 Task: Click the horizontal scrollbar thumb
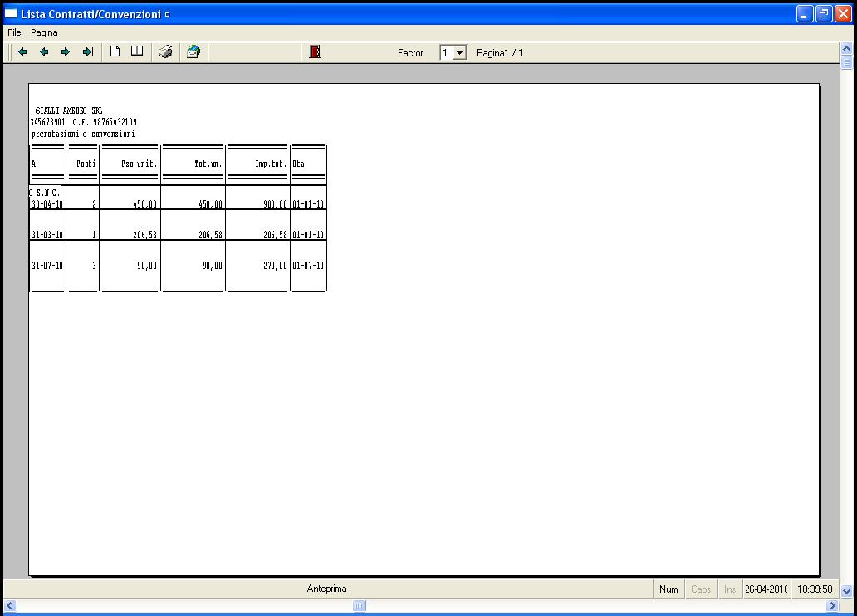click(359, 605)
